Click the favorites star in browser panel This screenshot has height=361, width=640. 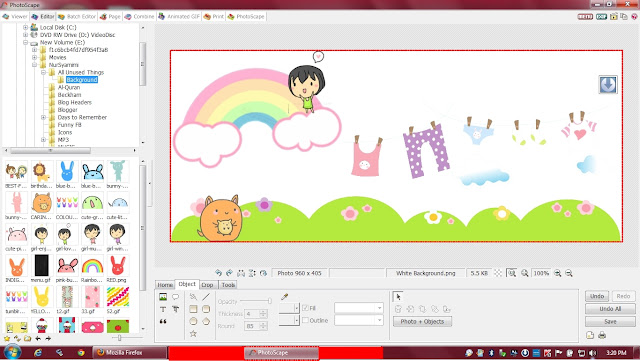7,339
